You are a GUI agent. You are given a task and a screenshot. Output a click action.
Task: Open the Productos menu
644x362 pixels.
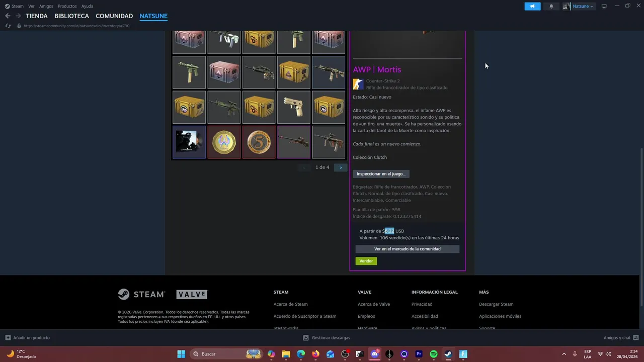click(67, 6)
